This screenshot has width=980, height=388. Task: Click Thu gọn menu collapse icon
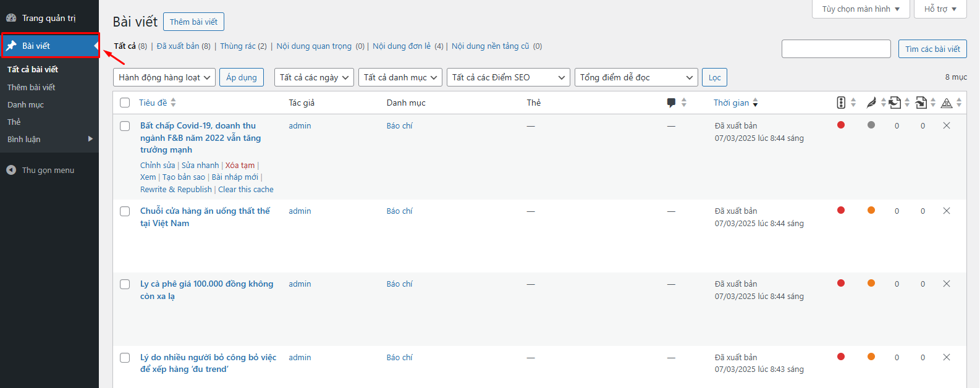pos(11,170)
